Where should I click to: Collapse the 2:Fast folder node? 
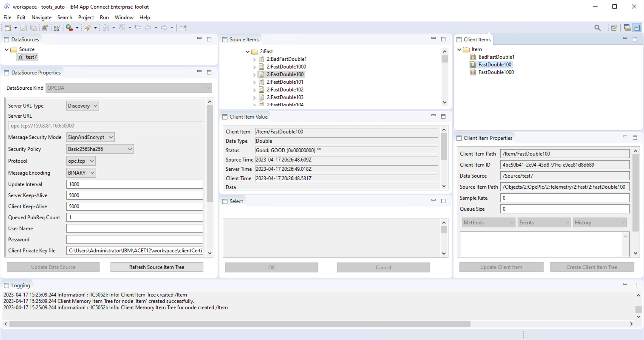(247, 52)
